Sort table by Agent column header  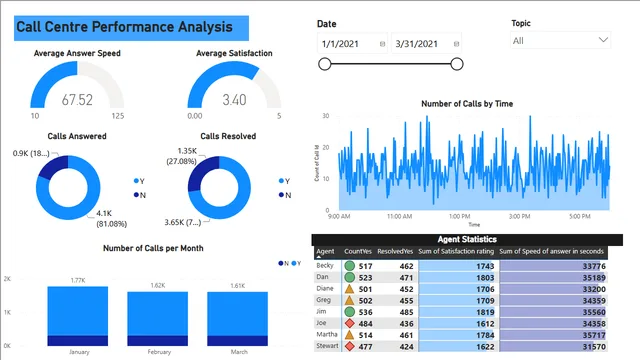click(x=325, y=251)
